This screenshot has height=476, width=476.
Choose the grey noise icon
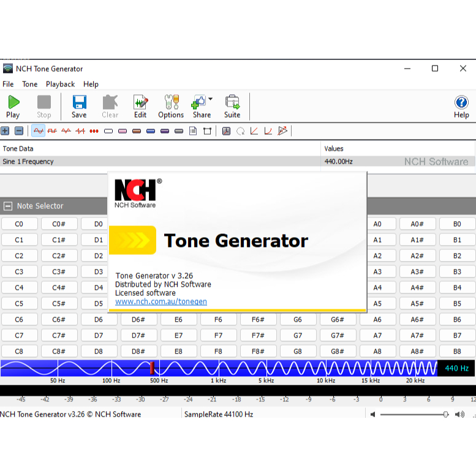click(x=179, y=131)
